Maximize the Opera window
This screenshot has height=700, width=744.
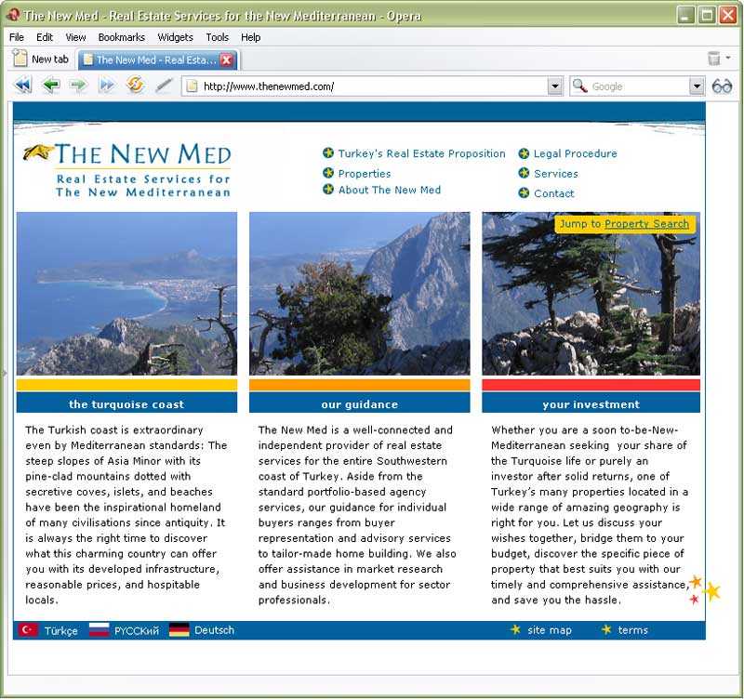click(x=707, y=15)
